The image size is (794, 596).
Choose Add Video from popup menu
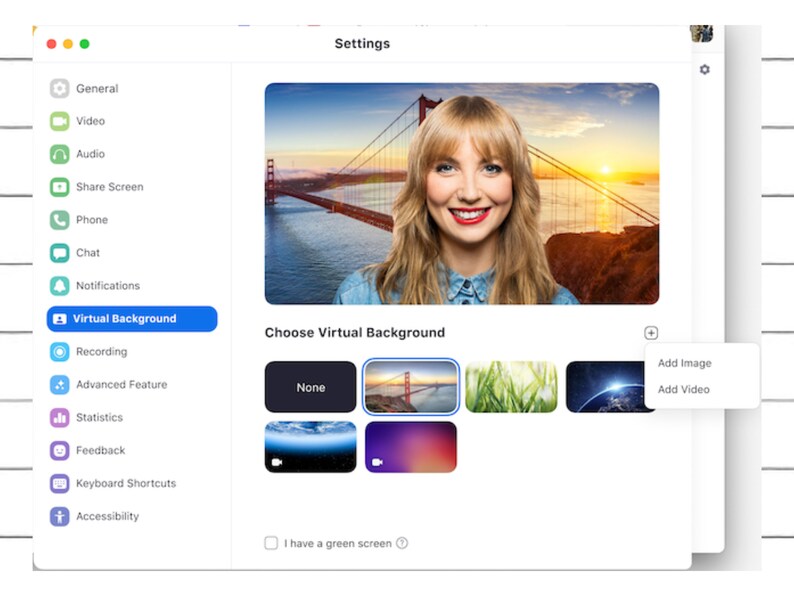point(684,389)
